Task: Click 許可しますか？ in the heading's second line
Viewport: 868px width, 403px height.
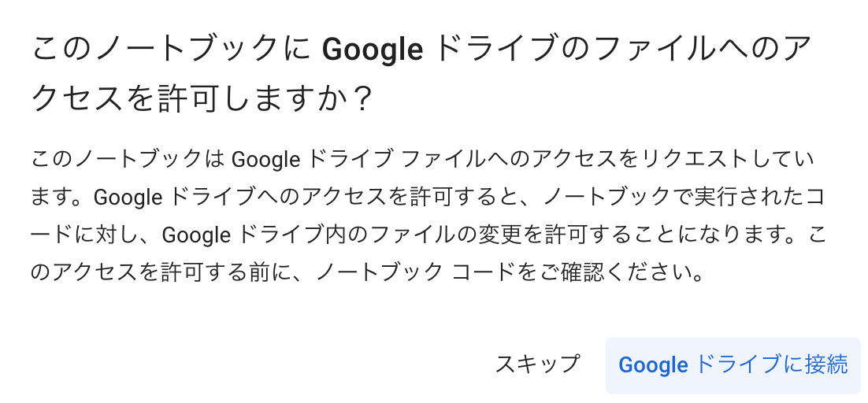Action: 266,100
